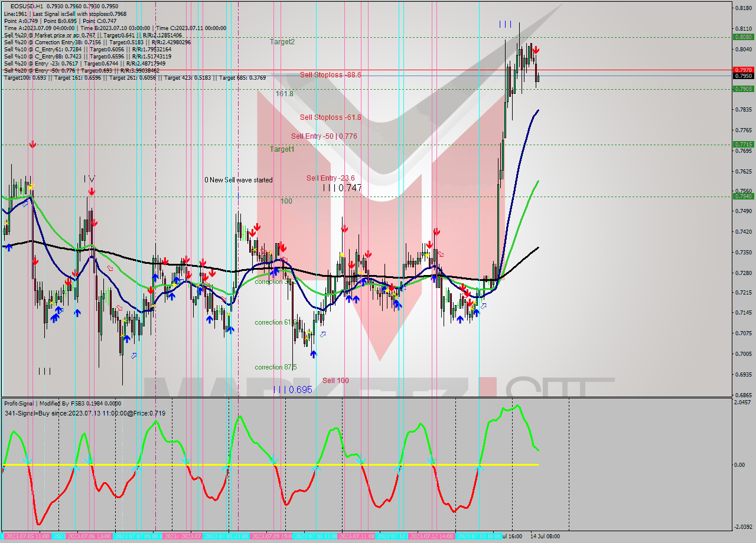756x543 pixels.
Task: Click the '2023.07.06 13:00' time marker
Action: (x=89, y=537)
